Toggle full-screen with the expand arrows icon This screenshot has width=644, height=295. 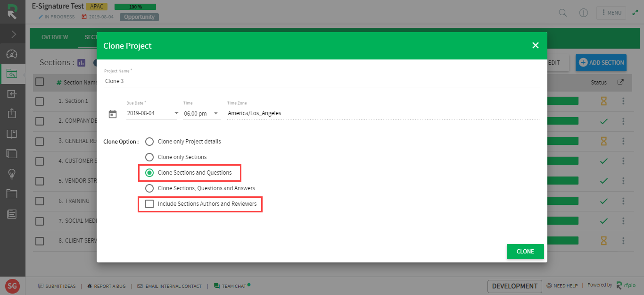tap(635, 13)
